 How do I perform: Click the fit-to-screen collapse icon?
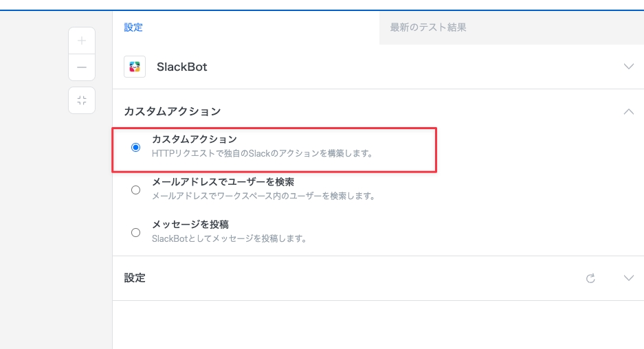pos(82,100)
